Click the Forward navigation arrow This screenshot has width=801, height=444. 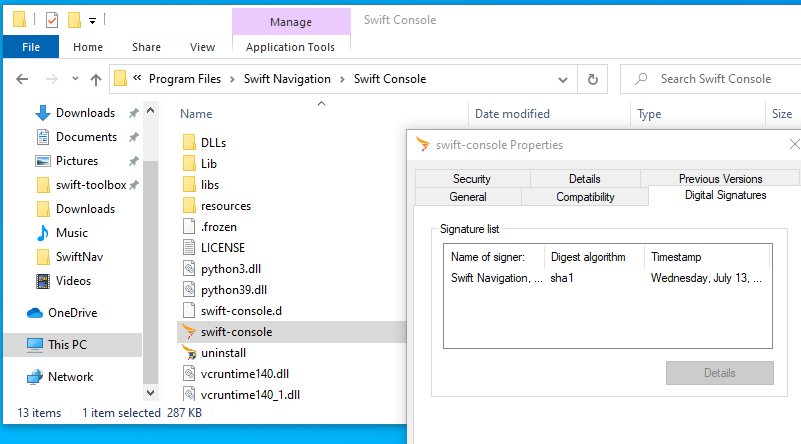coord(52,79)
